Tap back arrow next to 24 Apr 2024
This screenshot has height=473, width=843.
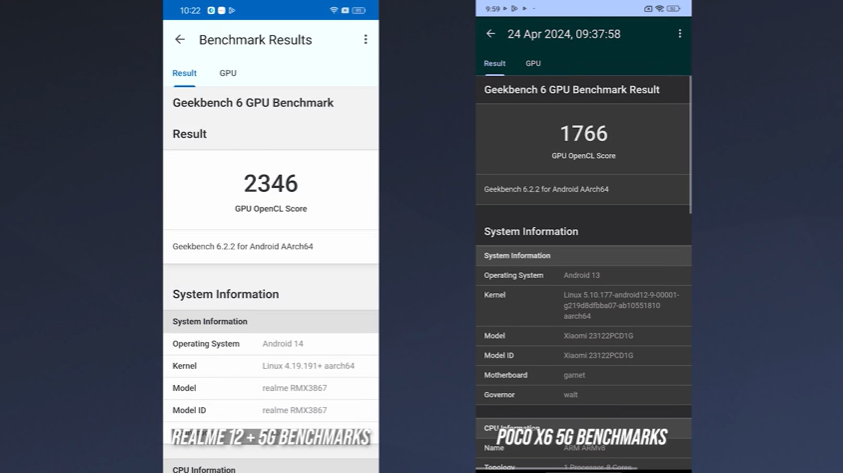[490, 33]
